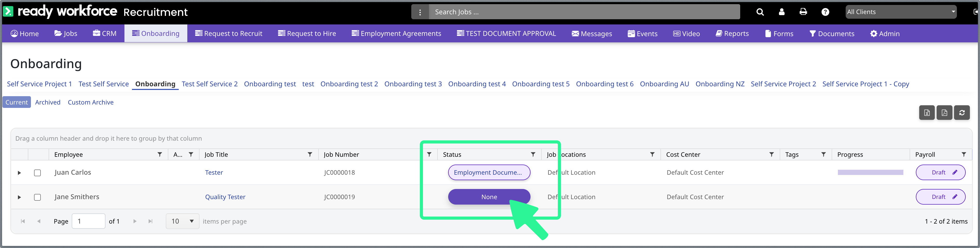Viewport: 980px width, 248px height.
Task: Open the Home menu
Action: click(25, 34)
